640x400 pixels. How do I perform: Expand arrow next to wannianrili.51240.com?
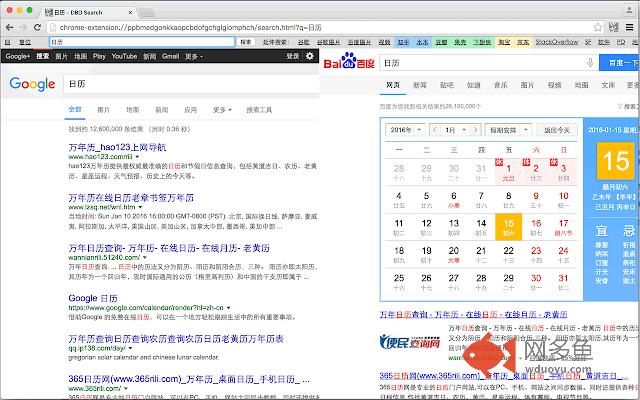tap(145, 258)
